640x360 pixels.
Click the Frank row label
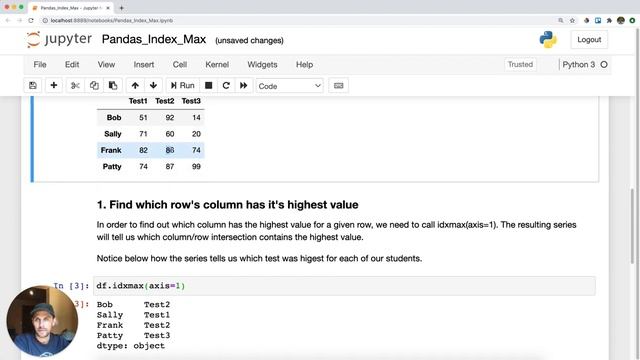pos(111,150)
